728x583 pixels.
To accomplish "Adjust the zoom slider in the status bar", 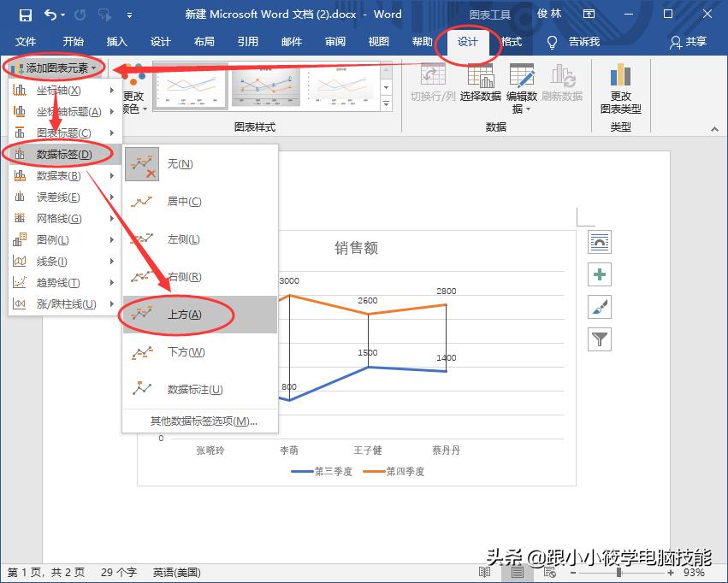I will pos(617,572).
